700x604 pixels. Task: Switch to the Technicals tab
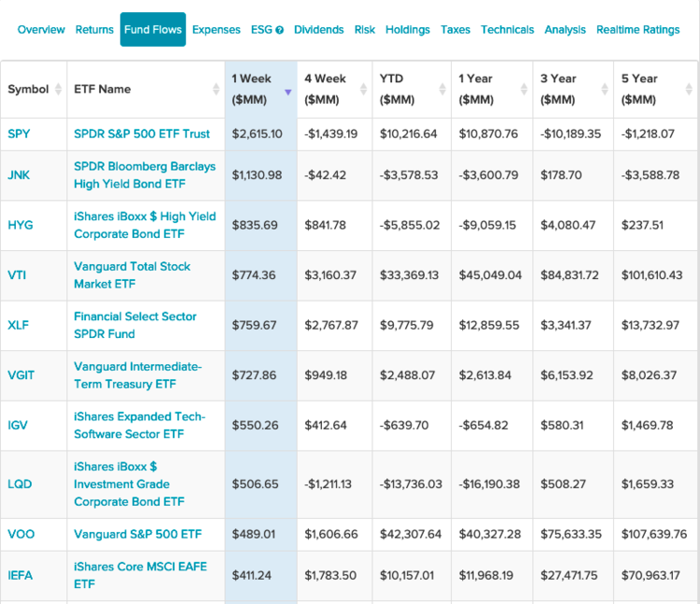508,30
